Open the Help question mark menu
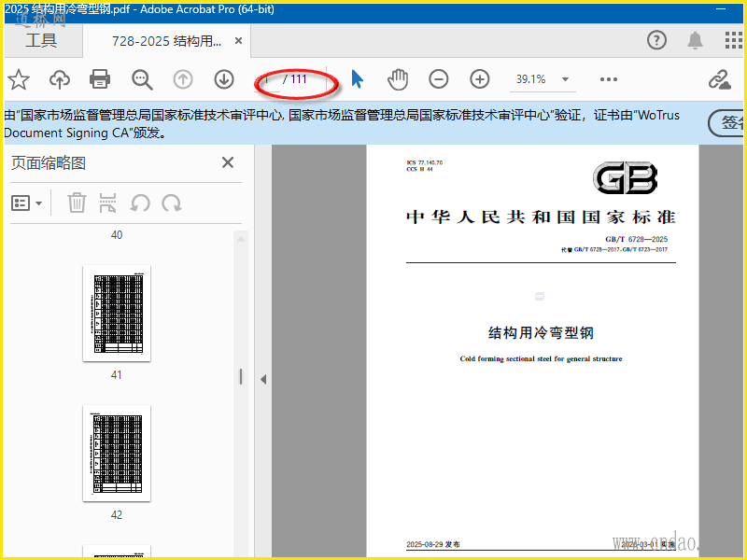This screenshot has height=560, width=747. coord(656,40)
